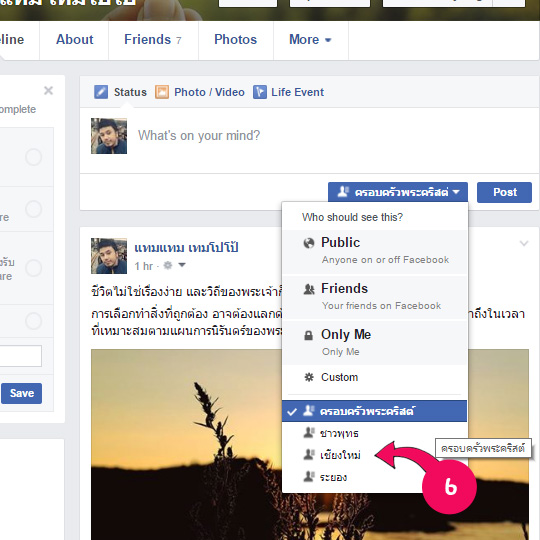Screen dimensions: 540x540
Task: Click the Friends people icon in audience menu
Action: (x=309, y=289)
